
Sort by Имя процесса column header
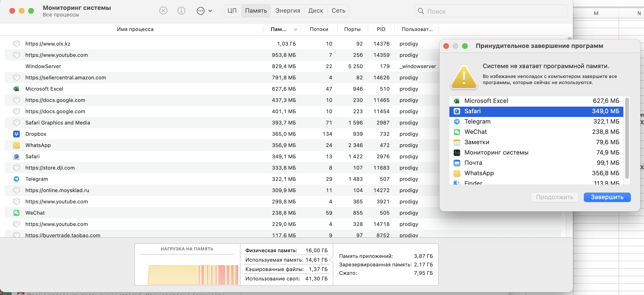click(x=135, y=29)
